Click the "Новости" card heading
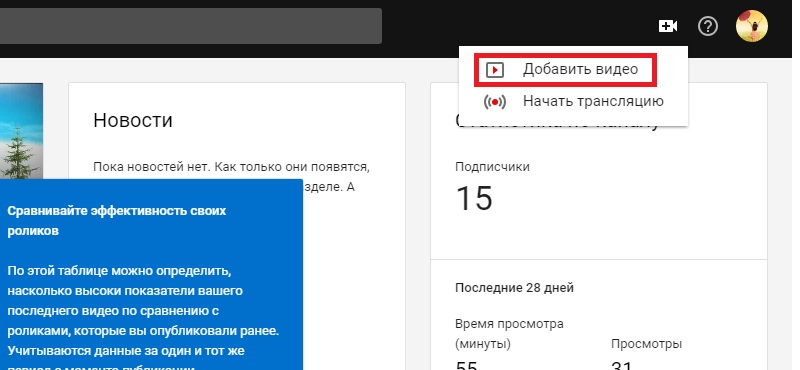The height and width of the screenshot is (370, 800). [x=133, y=120]
